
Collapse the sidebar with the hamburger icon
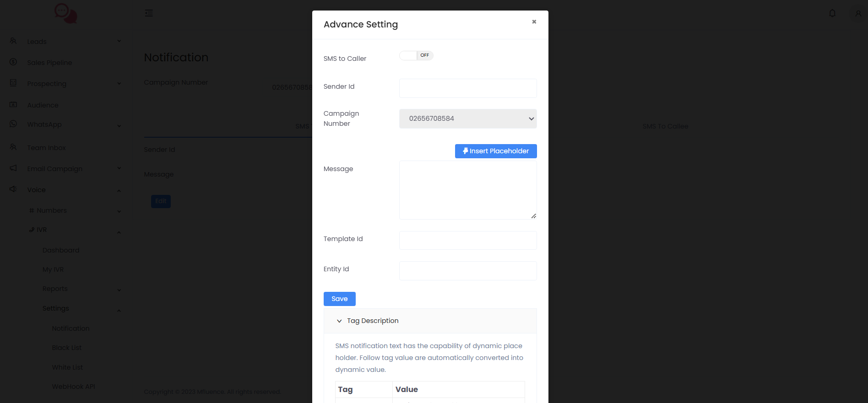coord(148,13)
